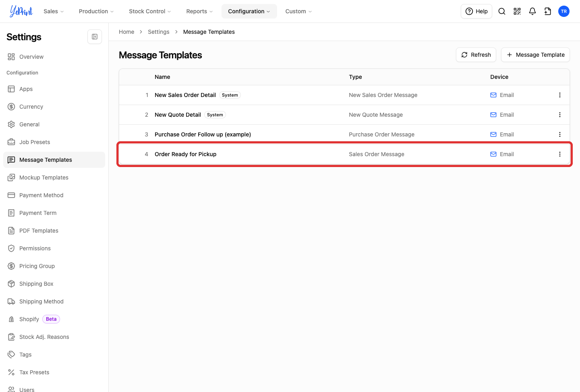Open the New Sales Order Detail template
Viewport: 580px width, 392px height.
(185, 95)
